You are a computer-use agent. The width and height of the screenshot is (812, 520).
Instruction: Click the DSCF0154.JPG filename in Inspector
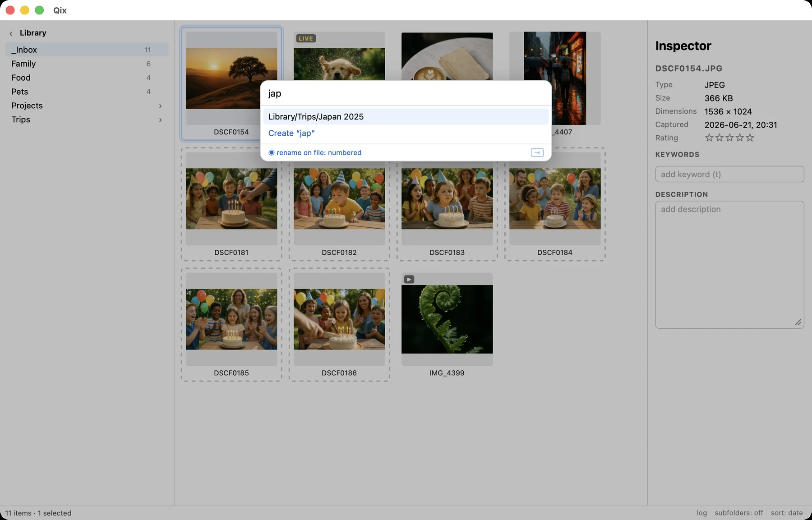pos(689,69)
